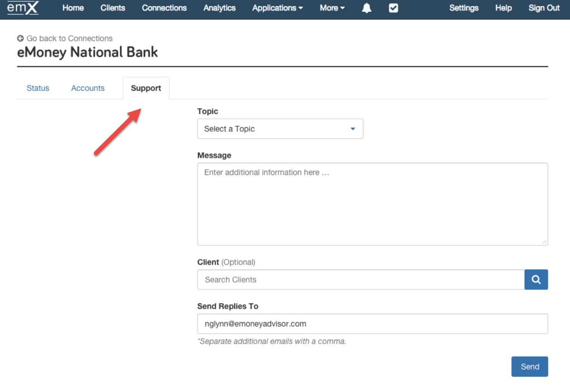
Task: Switch to the Status tab
Action: click(38, 88)
